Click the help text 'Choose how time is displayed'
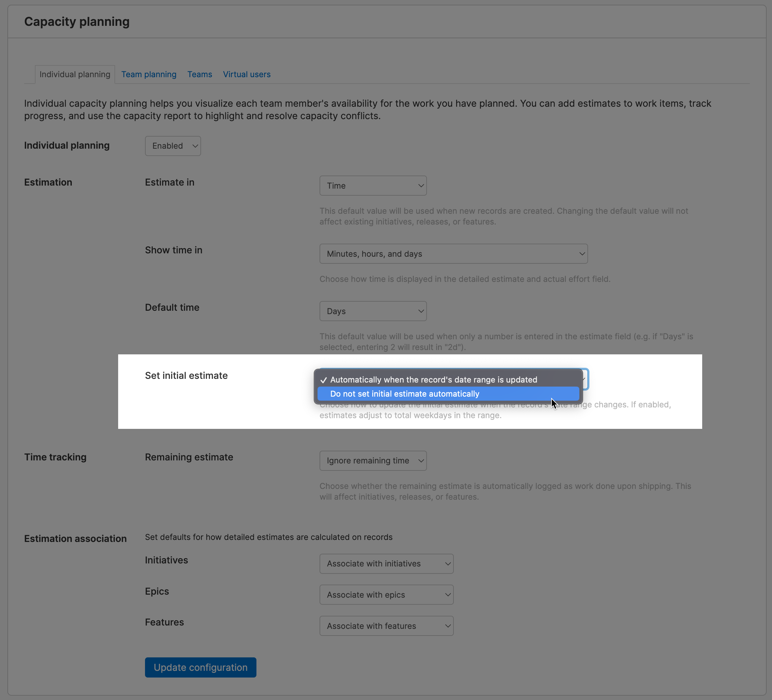The width and height of the screenshot is (772, 700). tap(465, 279)
